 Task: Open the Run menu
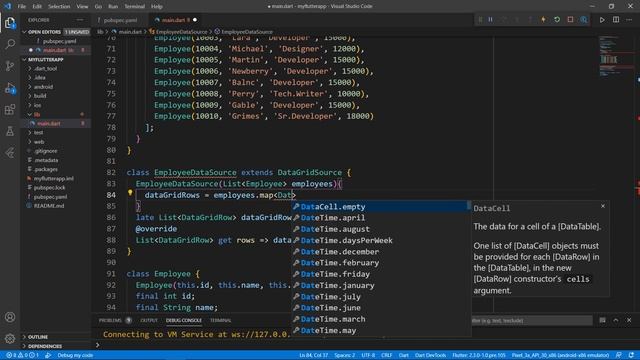pyautogui.click(x=113, y=7)
